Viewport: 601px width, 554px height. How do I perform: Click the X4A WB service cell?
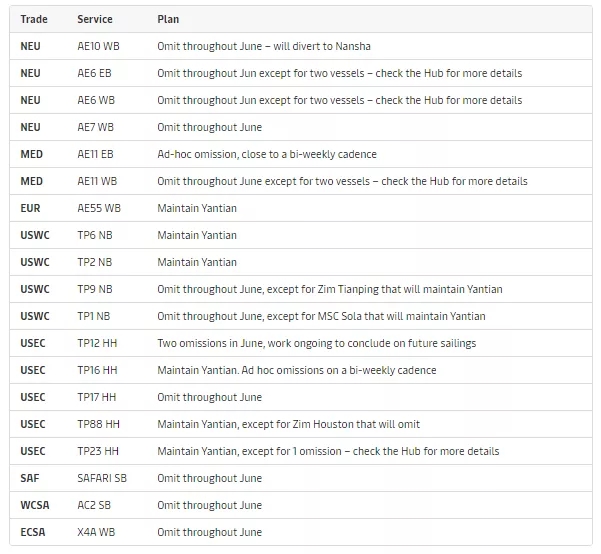tap(96, 533)
